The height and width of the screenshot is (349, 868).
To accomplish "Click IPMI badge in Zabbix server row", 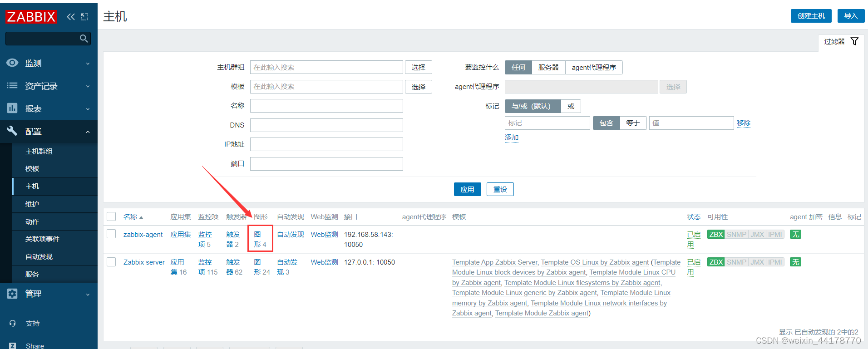I will pyautogui.click(x=775, y=262).
